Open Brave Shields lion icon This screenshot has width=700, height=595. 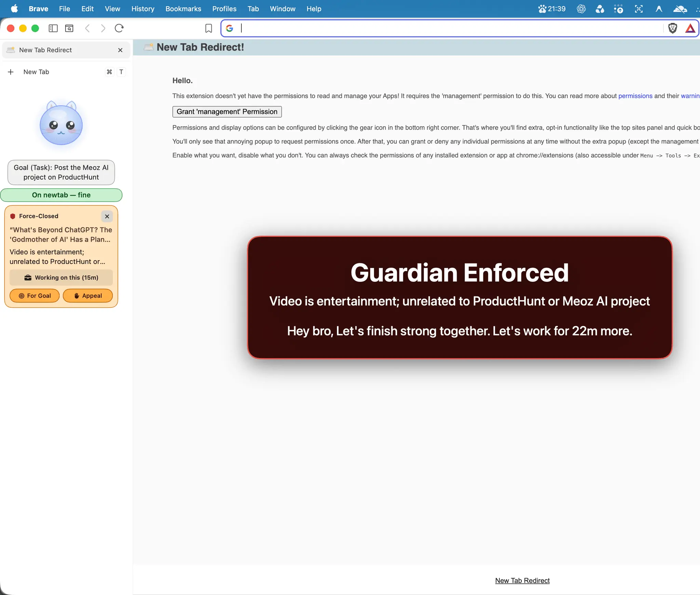click(672, 28)
